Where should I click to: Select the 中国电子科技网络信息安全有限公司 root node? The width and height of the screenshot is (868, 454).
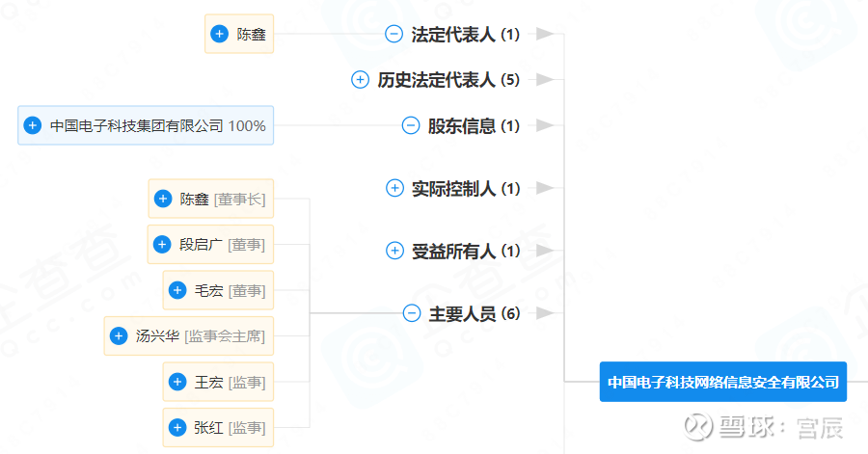[722, 382]
